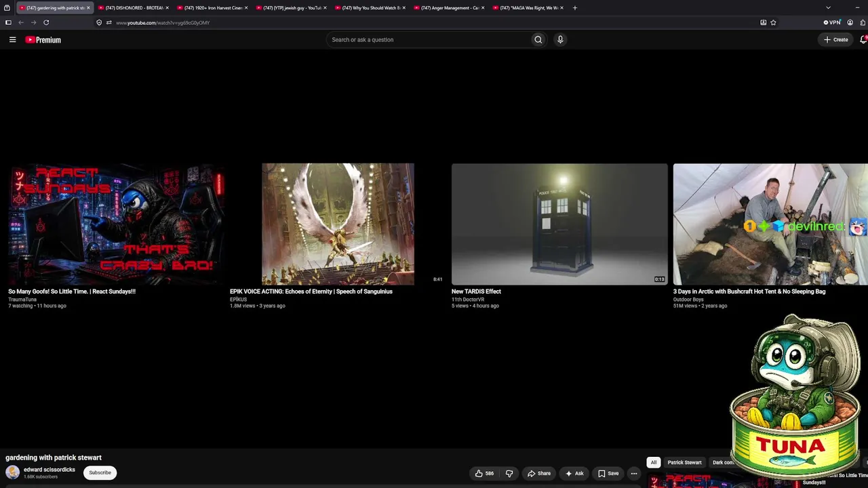
Task: Select the 'All' filter chip
Action: [x=654, y=462]
